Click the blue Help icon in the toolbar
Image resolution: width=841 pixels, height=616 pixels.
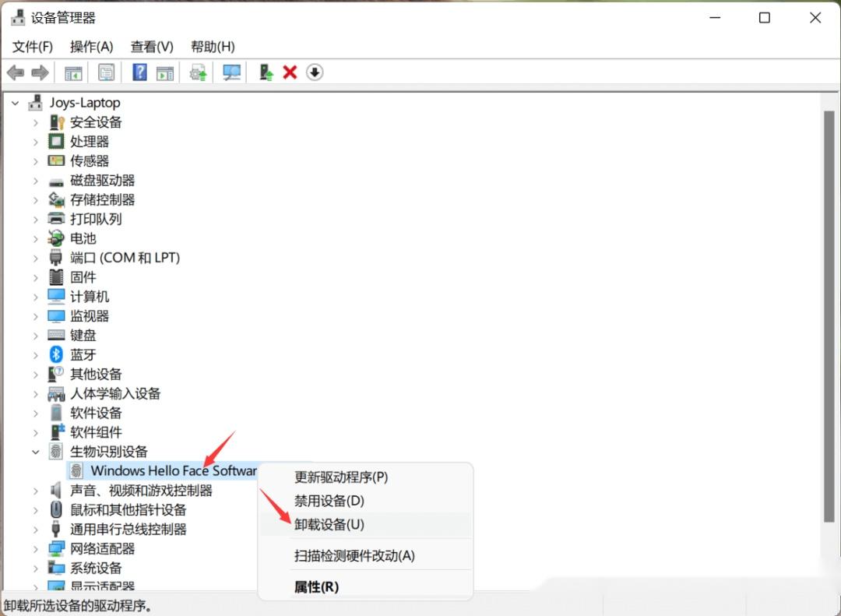tap(139, 72)
